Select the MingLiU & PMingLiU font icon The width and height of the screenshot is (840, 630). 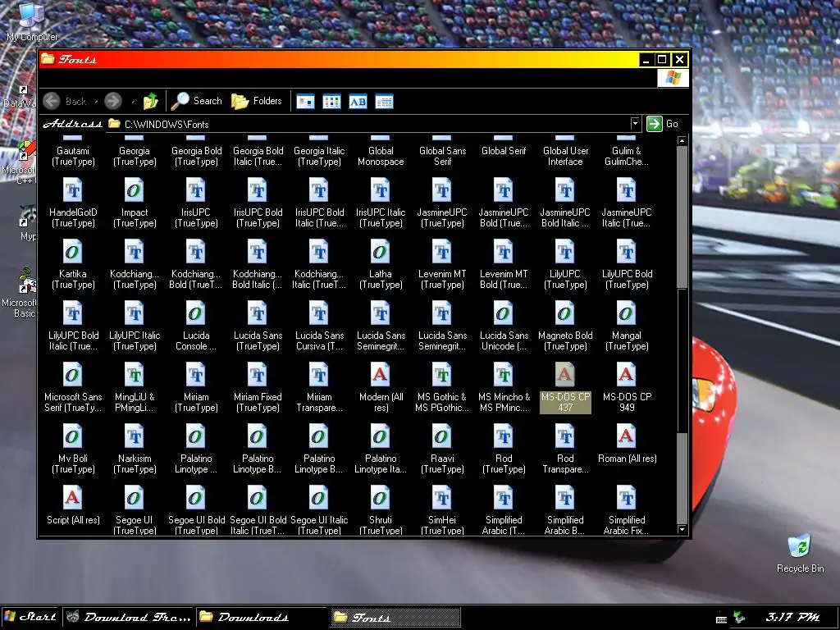(134, 375)
